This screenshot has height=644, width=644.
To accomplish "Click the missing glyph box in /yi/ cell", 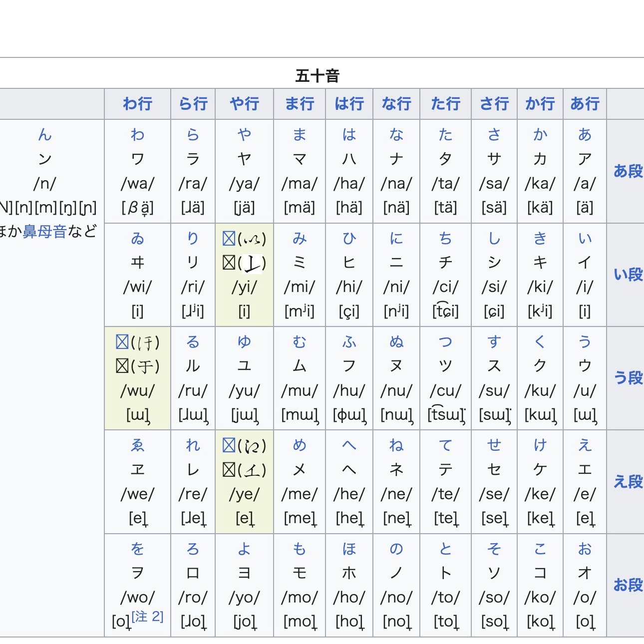I will coord(229,239).
